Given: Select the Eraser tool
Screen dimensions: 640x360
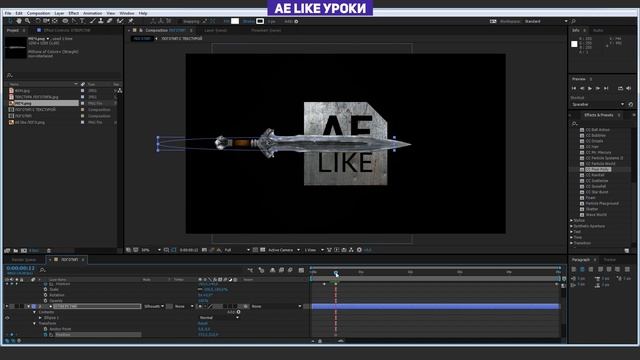Looking at the screenshot, I should click(109, 21).
